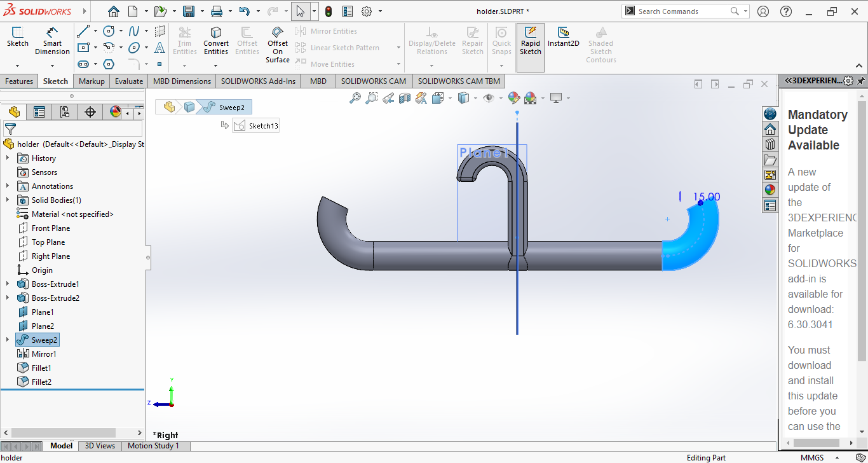
Task: Switch to the Features tab
Action: tap(19, 81)
